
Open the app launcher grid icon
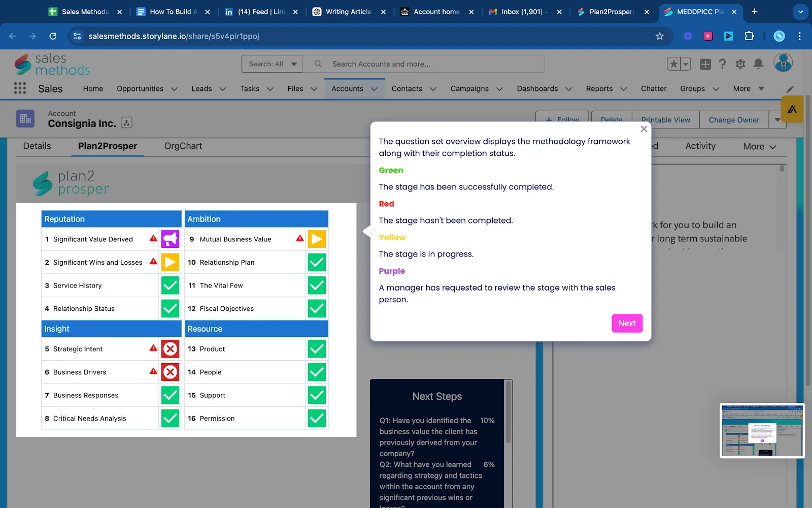pyautogui.click(x=20, y=88)
